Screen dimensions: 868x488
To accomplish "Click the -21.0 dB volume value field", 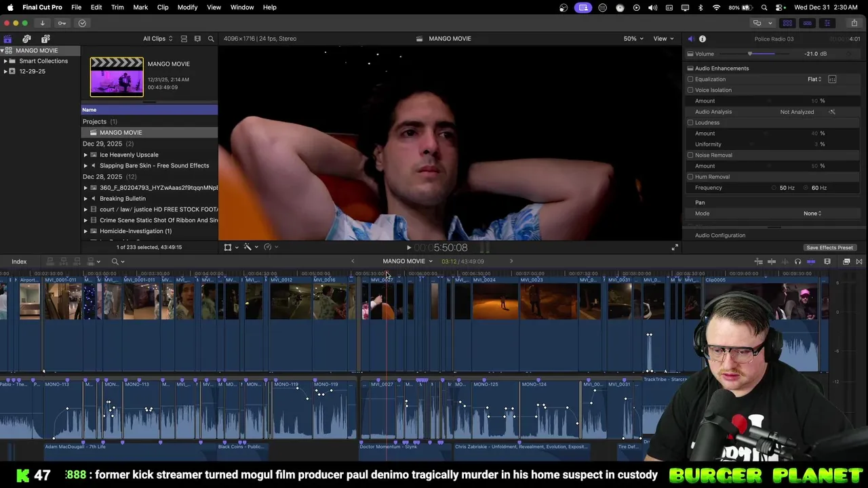I will click(816, 54).
